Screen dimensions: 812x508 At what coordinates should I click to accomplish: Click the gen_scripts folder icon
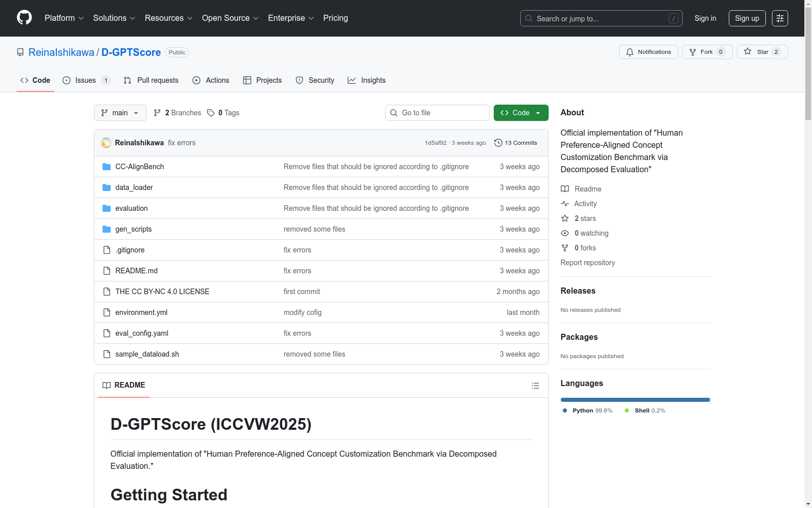107,229
